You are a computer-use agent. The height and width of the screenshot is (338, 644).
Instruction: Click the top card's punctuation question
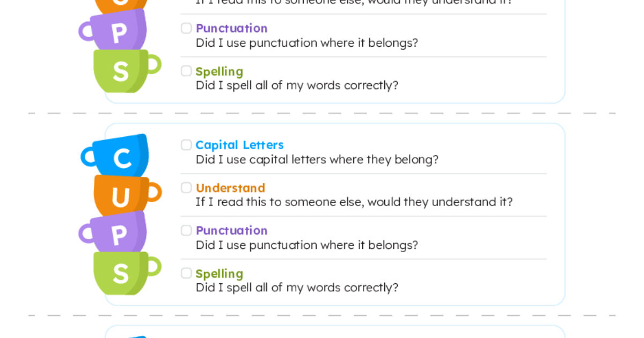pyautogui.click(x=306, y=43)
